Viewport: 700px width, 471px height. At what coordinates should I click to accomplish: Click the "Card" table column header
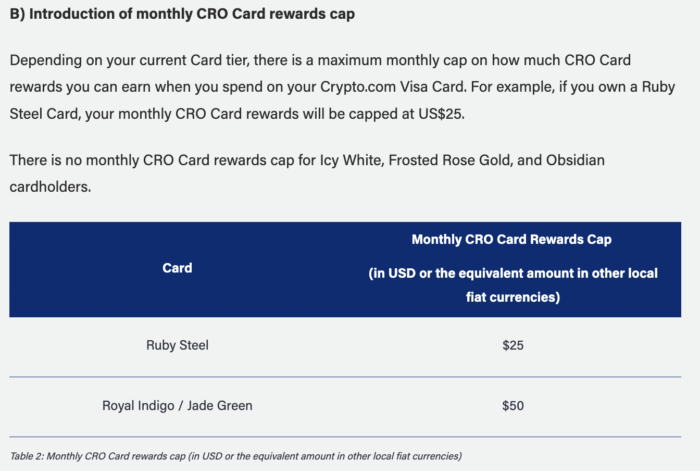(x=177, y=268)
